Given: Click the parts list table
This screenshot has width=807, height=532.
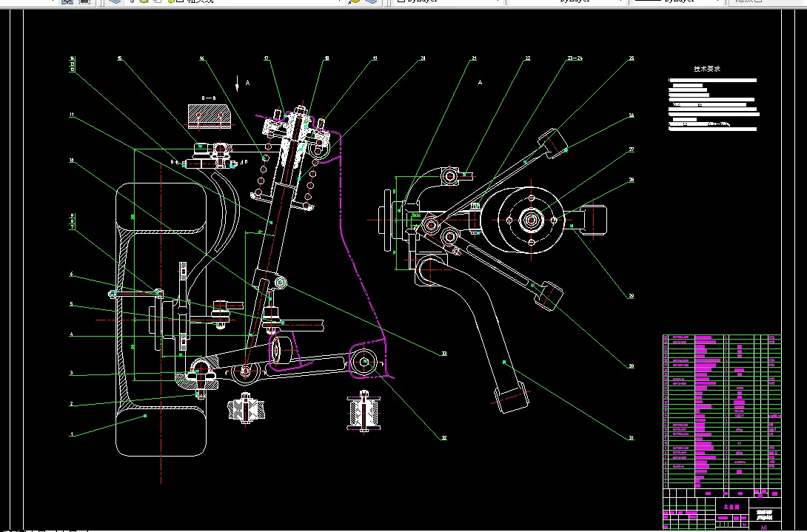Looking at the screenshot, I should click(x=722, y=411).
